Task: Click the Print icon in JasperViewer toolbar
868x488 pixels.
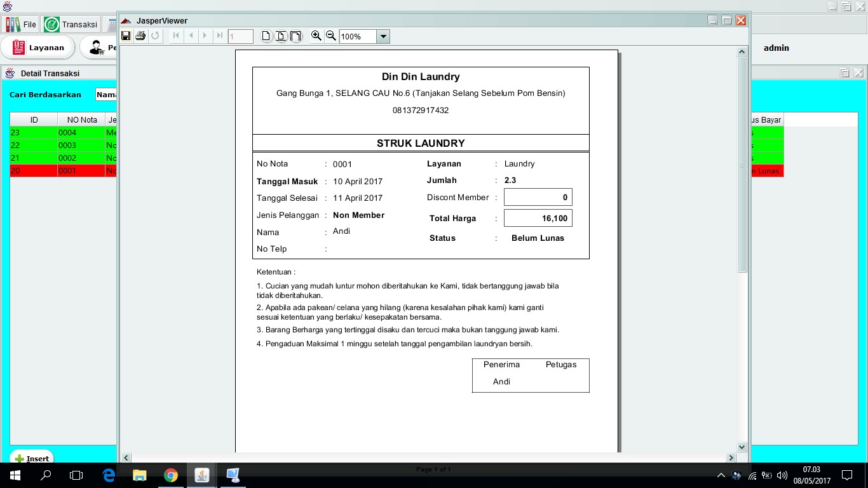Action: click(140, 36)
